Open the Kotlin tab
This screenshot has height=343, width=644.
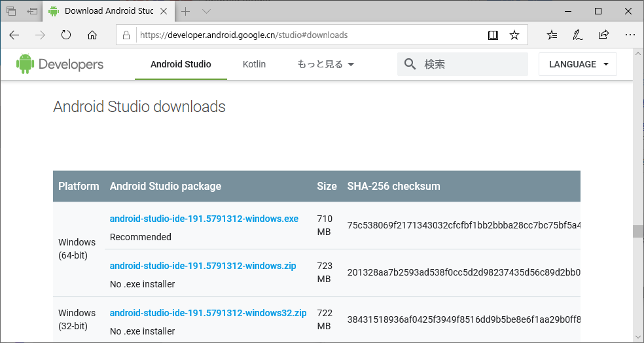coord(254,64)
